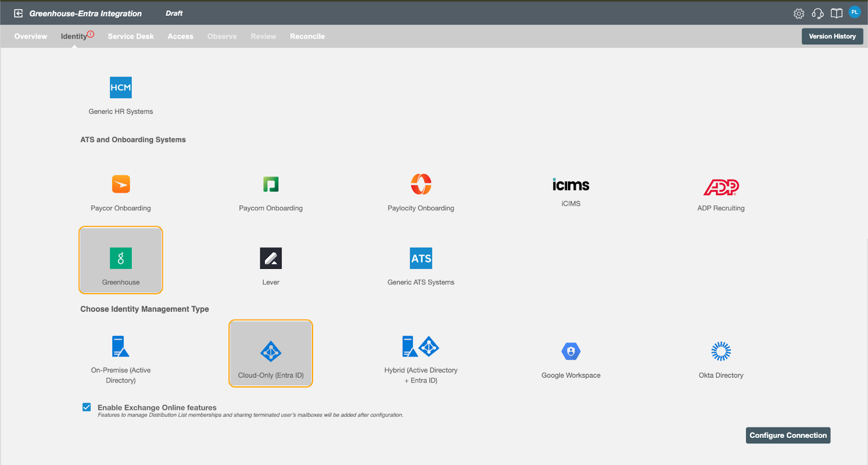Click the ATS and Onboarding Systems heading
This screenshot has height=465, width=868.
[133, 139]
